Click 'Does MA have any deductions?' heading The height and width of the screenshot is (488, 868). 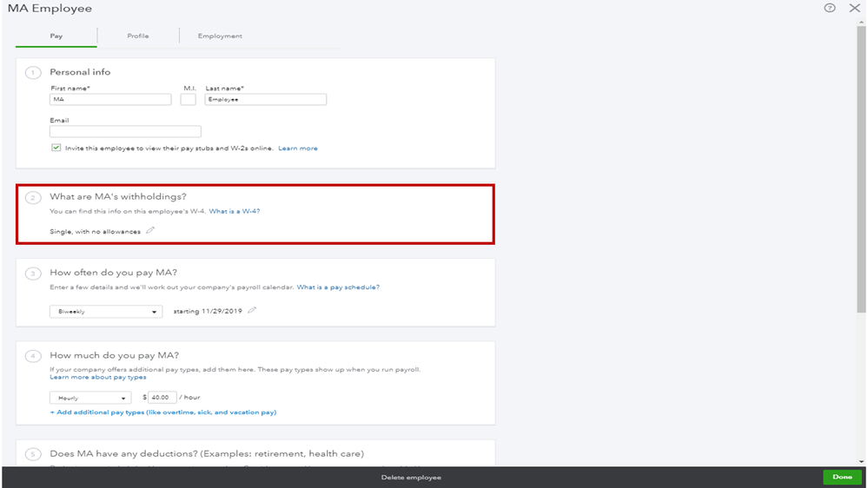coord(207,453)
